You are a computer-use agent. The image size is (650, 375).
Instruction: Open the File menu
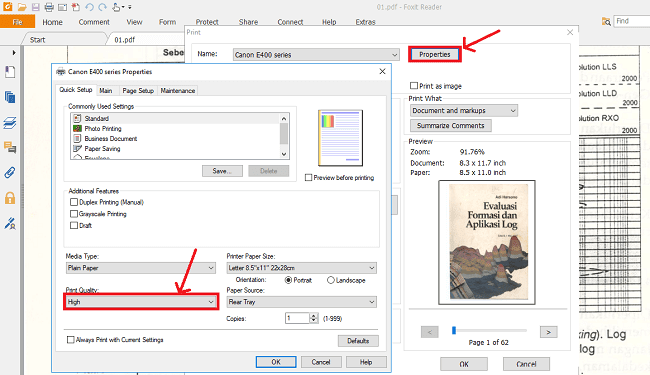pos(17,22)
